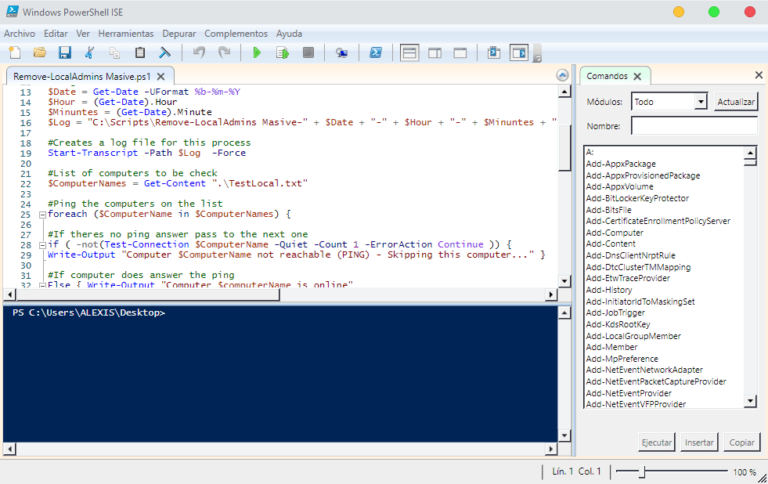
Task: Select Add-Content in the command list
Action: [610, 244]
